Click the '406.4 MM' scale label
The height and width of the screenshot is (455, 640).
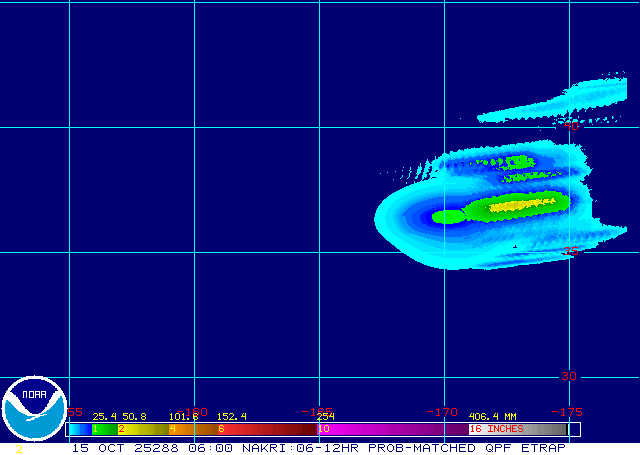492,416
